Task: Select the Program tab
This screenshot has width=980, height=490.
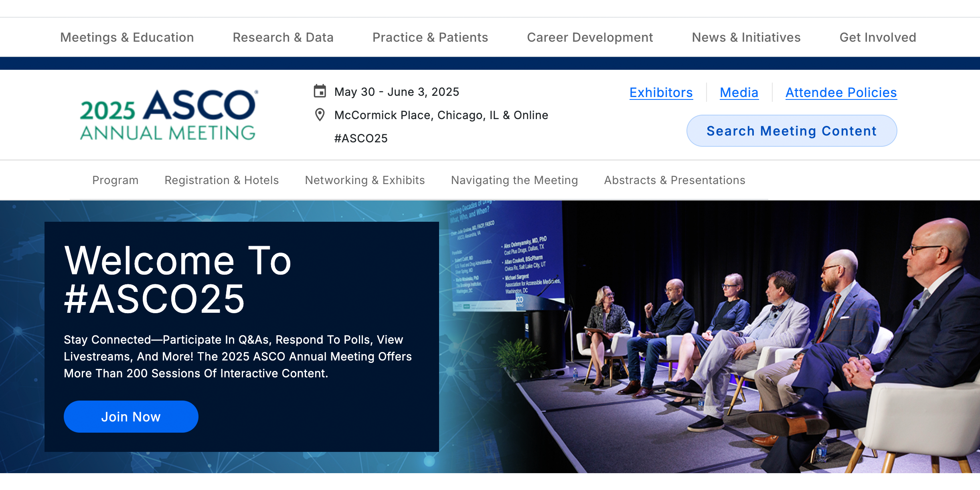Action: pyautogui.click(x=115, y=180)
